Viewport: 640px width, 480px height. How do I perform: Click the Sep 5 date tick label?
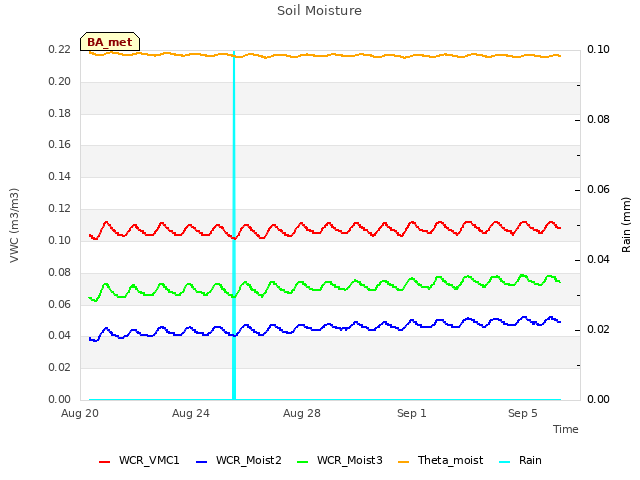point(523,413)
